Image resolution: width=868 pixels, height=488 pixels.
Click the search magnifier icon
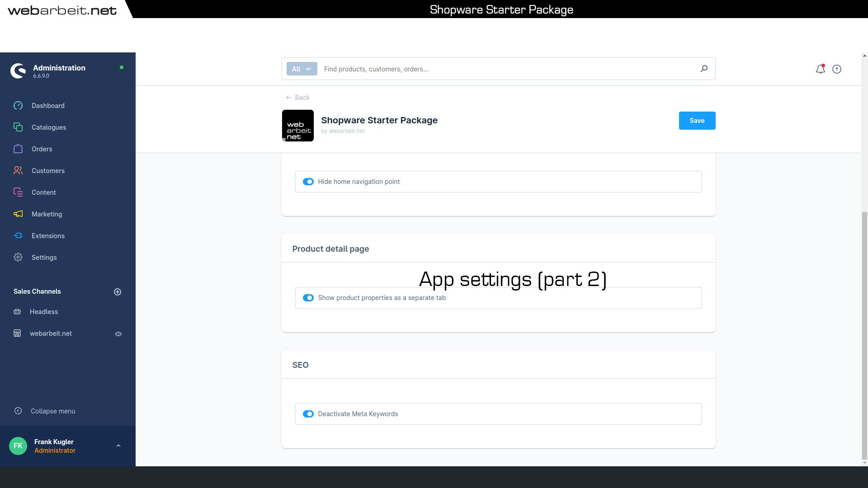click(704, 69)
